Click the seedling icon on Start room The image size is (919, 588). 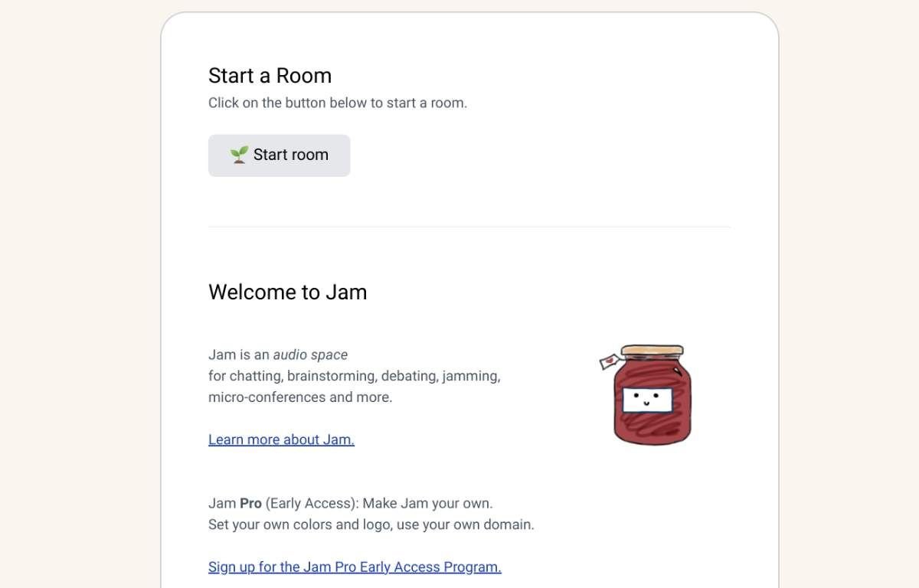(x=239, y=155)
